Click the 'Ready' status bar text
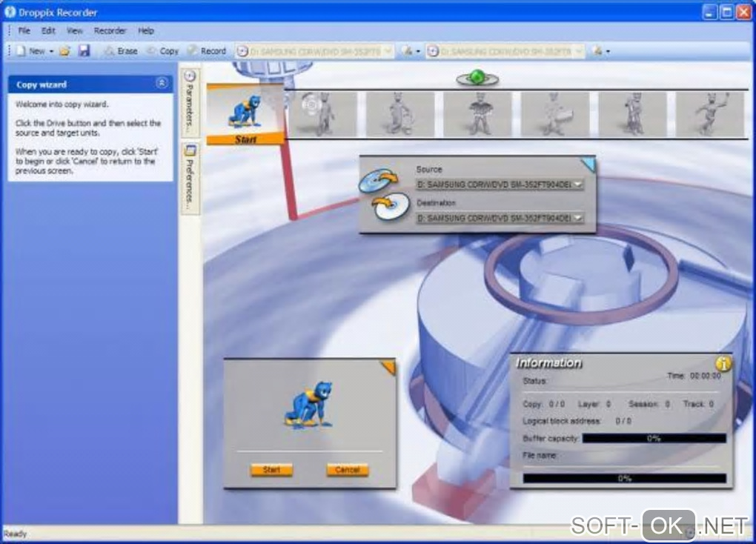Screen dimensions: 756x544 tap(15, 534)
